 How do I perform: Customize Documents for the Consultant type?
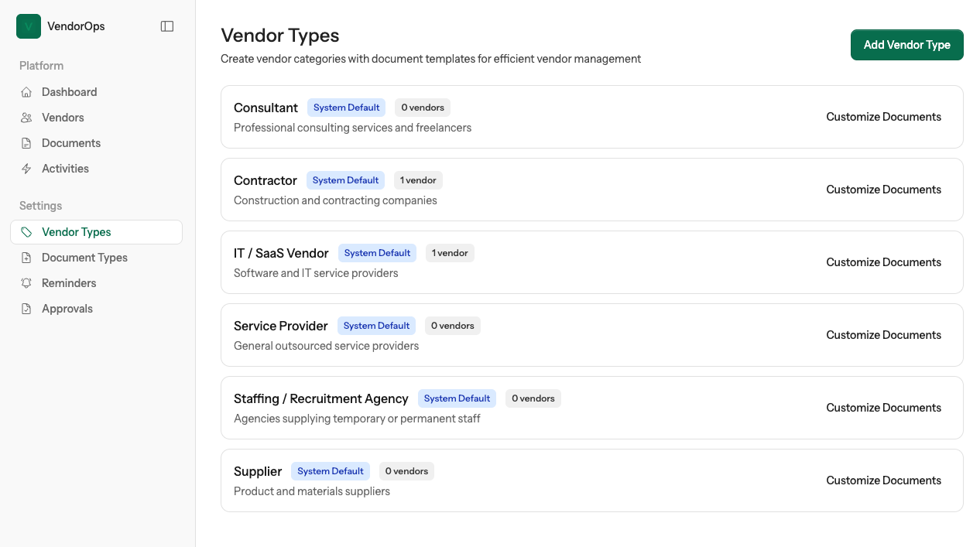click(x=883, y=116)
